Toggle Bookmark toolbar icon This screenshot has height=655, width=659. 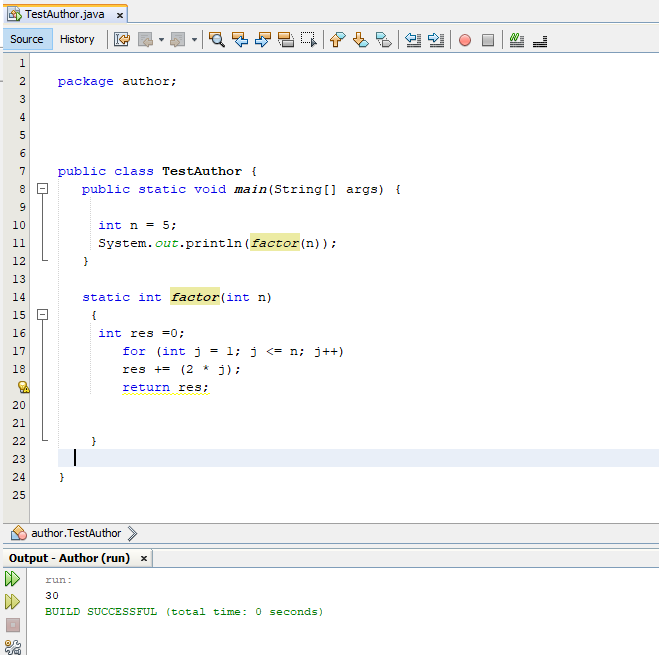[384, 40]
